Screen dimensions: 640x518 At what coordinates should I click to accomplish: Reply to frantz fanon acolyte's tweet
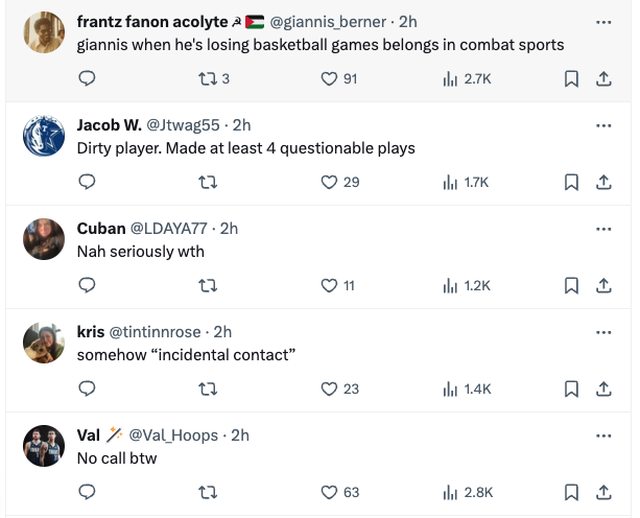[87, 79]
